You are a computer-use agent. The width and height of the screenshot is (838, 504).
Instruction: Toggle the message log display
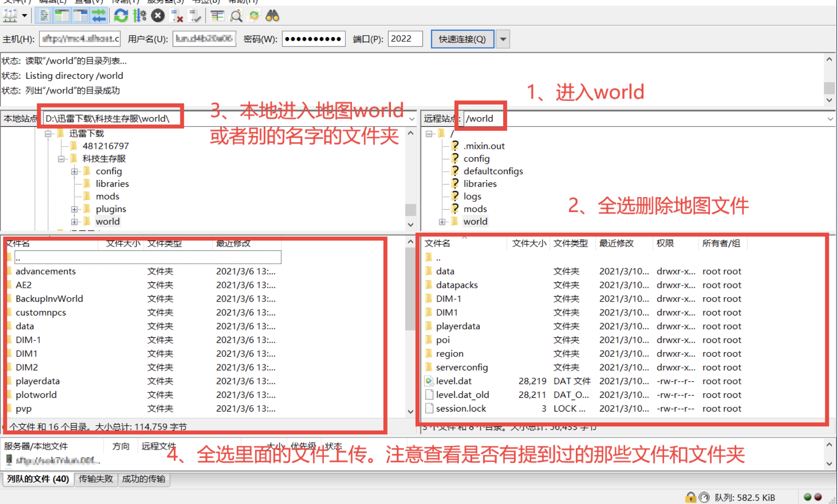(44, 16)
